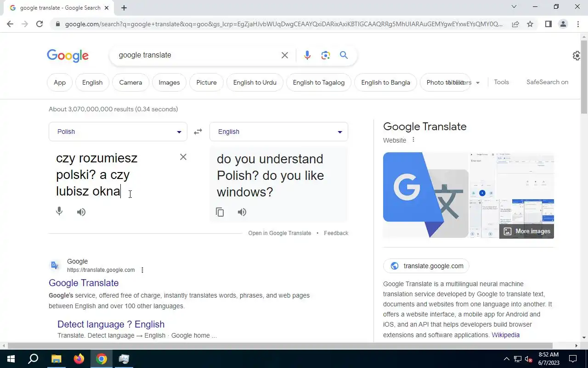The image size is (588, 368).
Task: Clear the Google search box
Action: click(x=285, y=55)
